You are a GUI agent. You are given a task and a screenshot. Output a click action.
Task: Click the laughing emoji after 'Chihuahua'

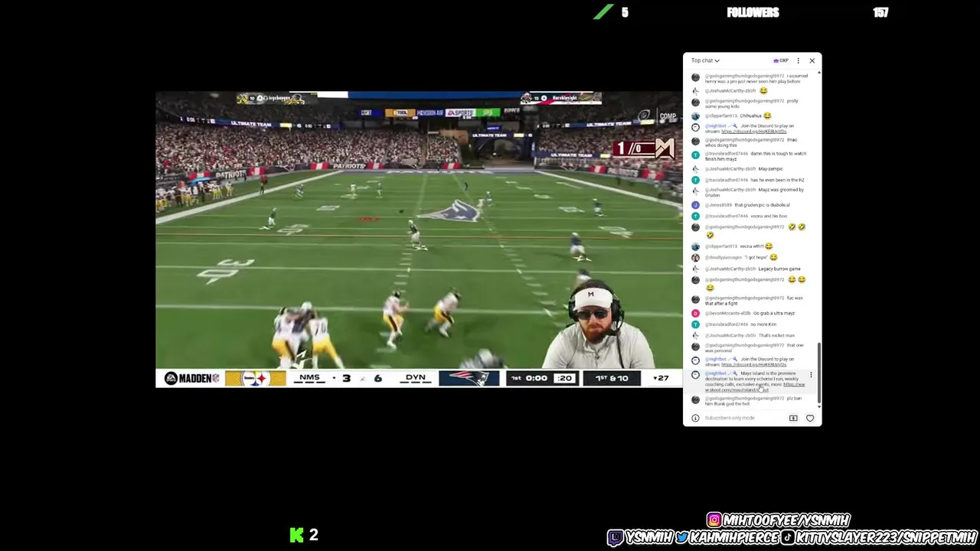tap(767, 116)
